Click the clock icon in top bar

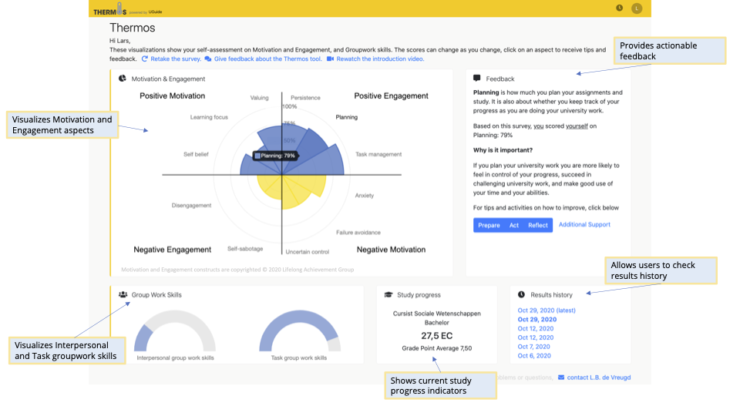coord(620,8)
